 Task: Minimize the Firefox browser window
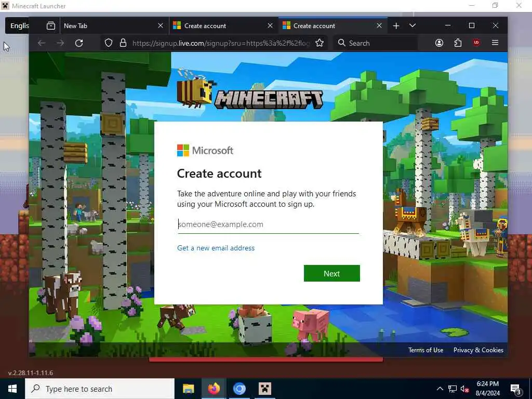coord(448,26)
